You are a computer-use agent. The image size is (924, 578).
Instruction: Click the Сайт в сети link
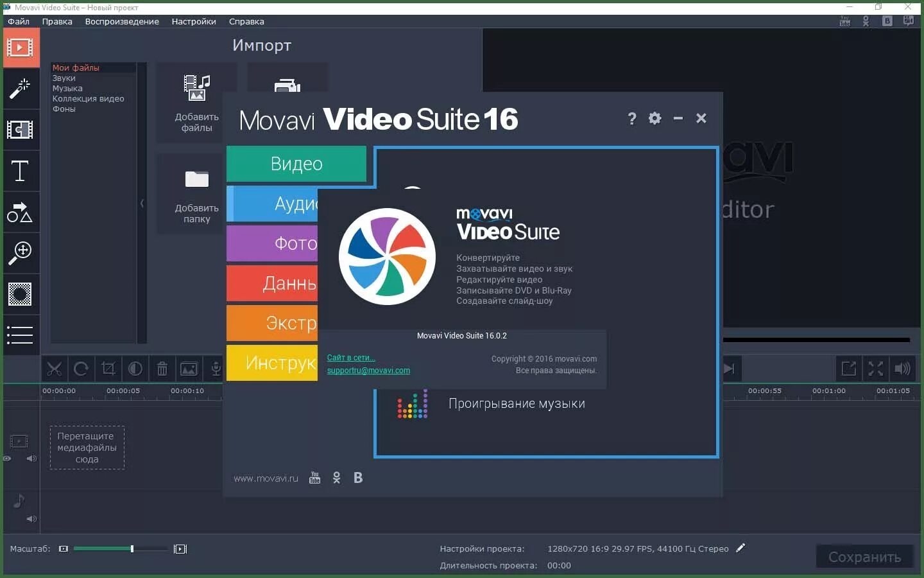[x=351, y=358]
